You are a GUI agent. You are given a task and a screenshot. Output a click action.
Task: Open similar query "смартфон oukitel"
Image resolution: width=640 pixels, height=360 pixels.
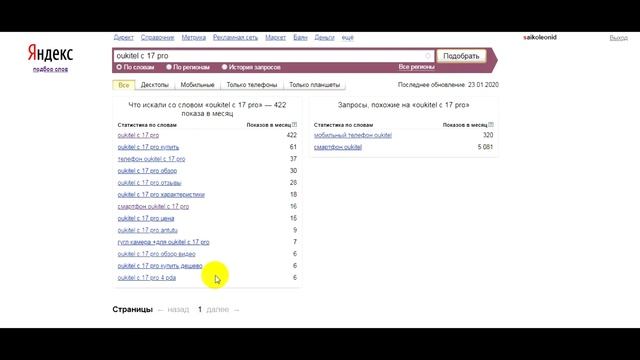click(338, 147)
